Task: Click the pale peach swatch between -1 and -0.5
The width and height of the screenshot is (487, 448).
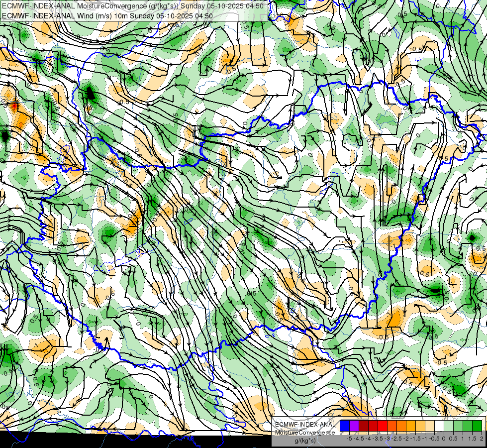Action: click(430, 426)
